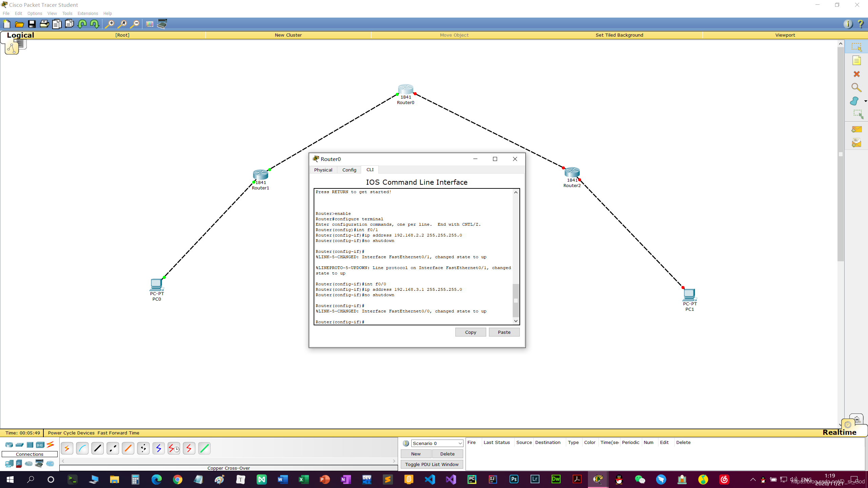Activate the Inspect magnifier tool
This screenshot has height=488, width=868.
pos(856,88)
